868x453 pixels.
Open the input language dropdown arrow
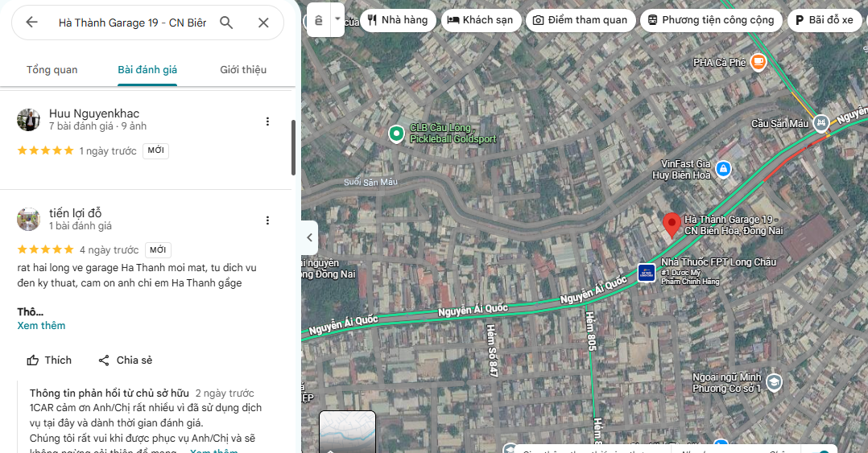pos(337,19)
